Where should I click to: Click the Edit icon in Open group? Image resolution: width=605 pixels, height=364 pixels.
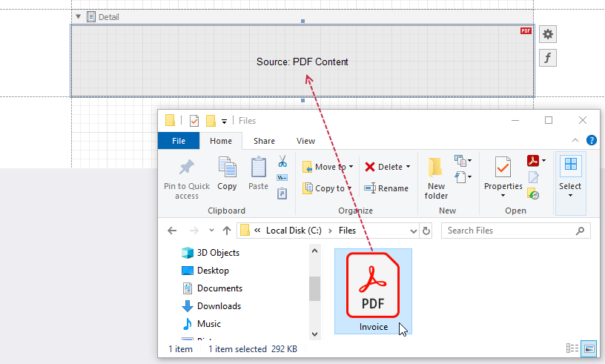pos(534,177)
